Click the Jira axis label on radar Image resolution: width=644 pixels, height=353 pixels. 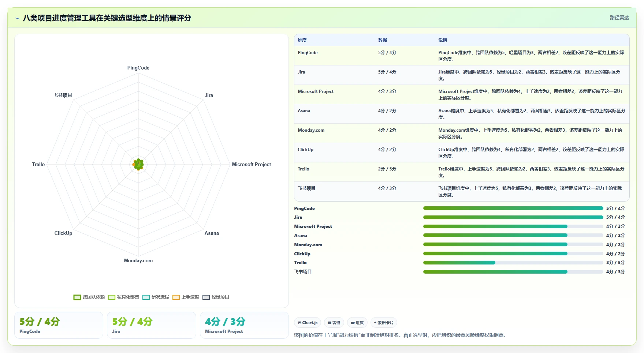pos(209,95)
